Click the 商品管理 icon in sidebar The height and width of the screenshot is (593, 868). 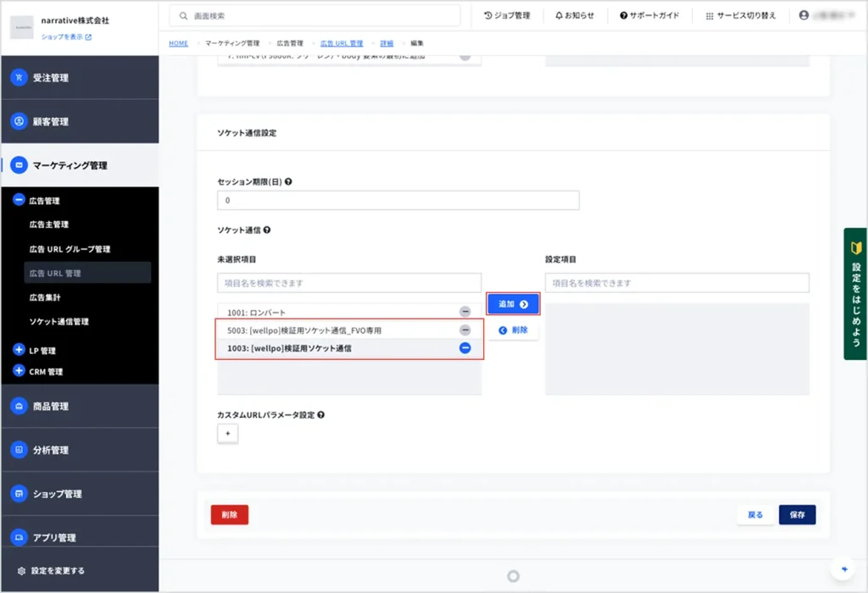pyautogui.click(x=19, y=407)
